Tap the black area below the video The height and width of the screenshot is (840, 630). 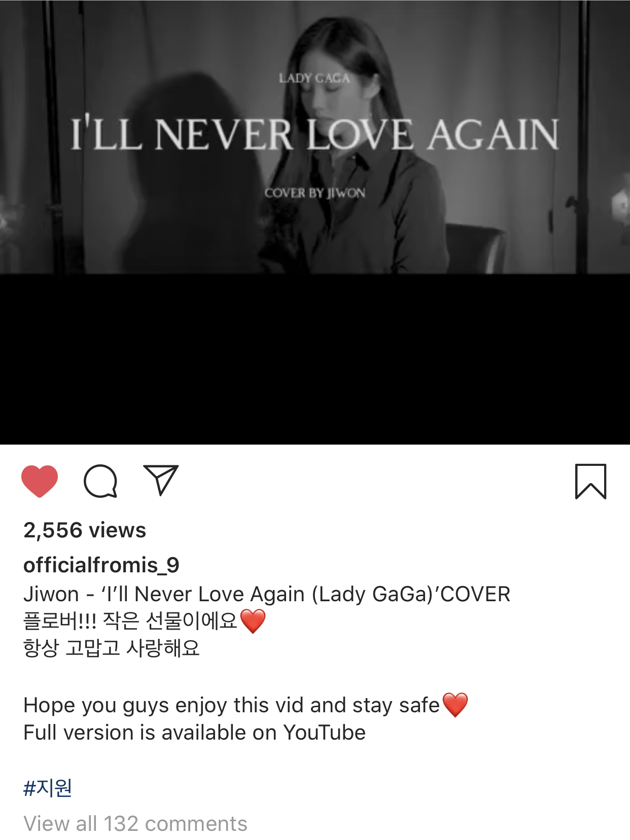tap(315, 359)
